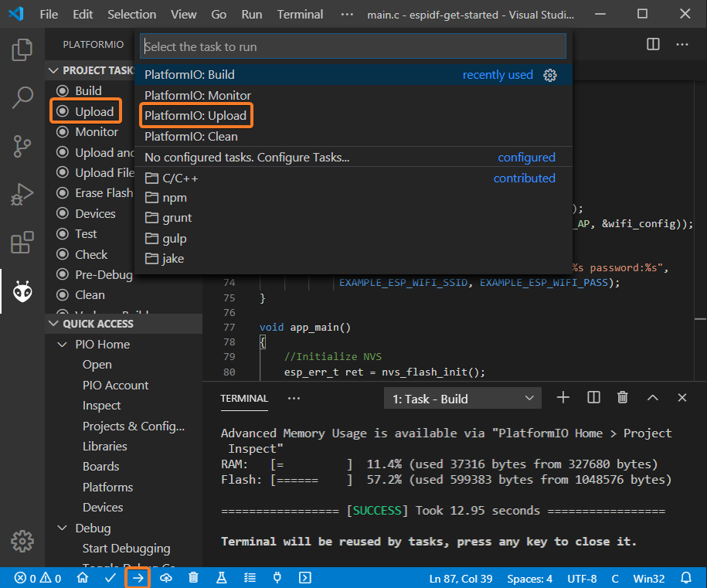The width and height of the screenshot is (707, 588).
Task: Open Source Control view
Action: pyautogui.click(x=22, y=146)
